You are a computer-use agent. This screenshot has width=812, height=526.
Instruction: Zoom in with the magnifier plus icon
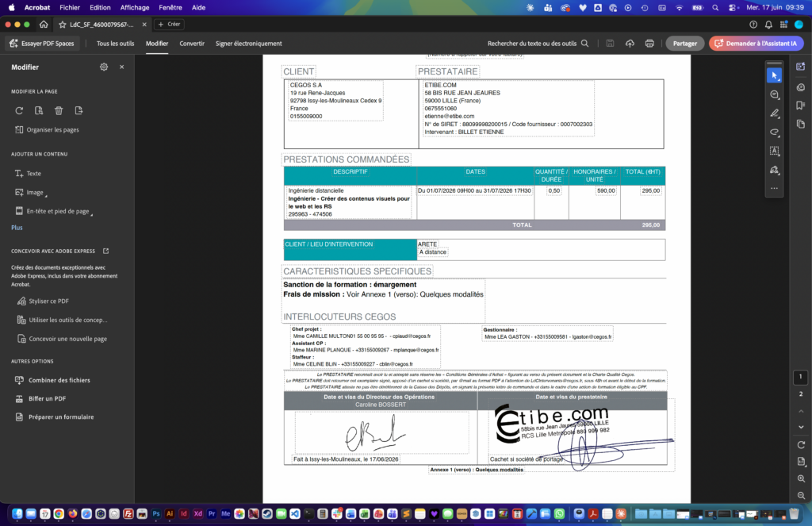coord(801,478)
